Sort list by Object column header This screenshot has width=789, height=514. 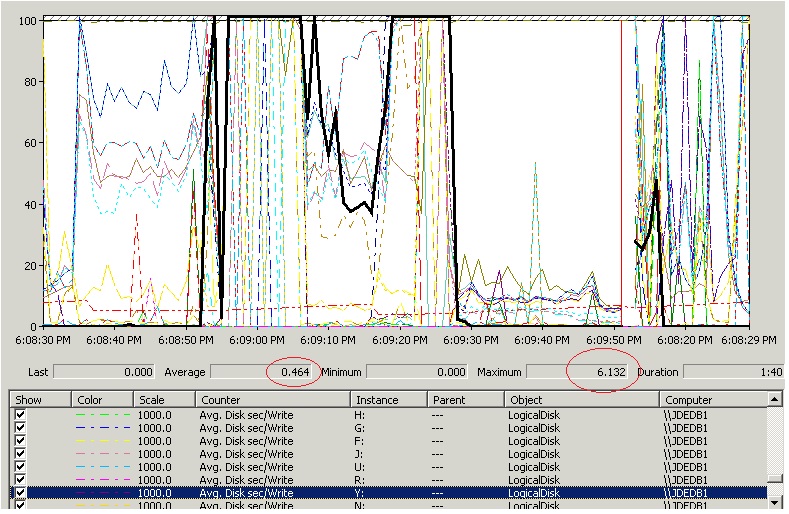tap(582, 400)
